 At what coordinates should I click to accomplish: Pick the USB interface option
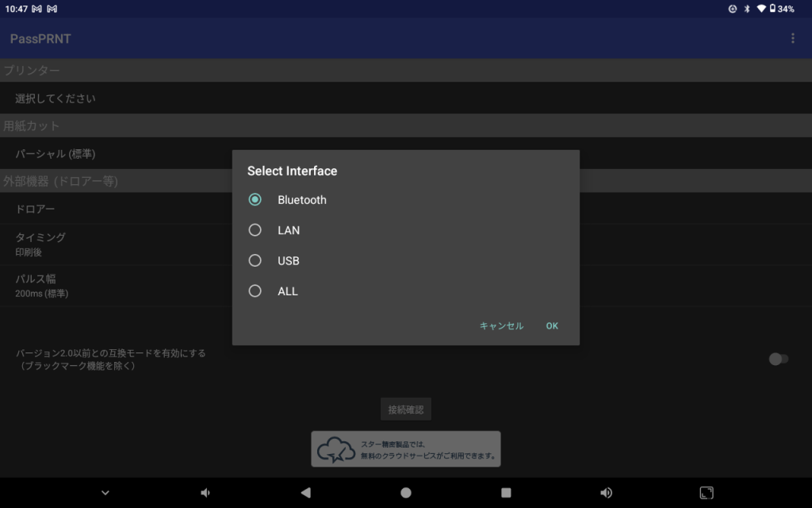pos(255,260)
